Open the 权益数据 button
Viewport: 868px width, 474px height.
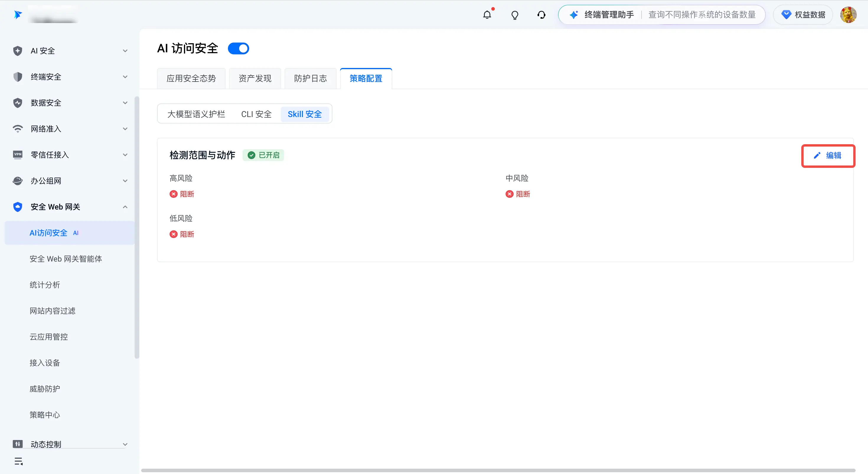(803, 15)
